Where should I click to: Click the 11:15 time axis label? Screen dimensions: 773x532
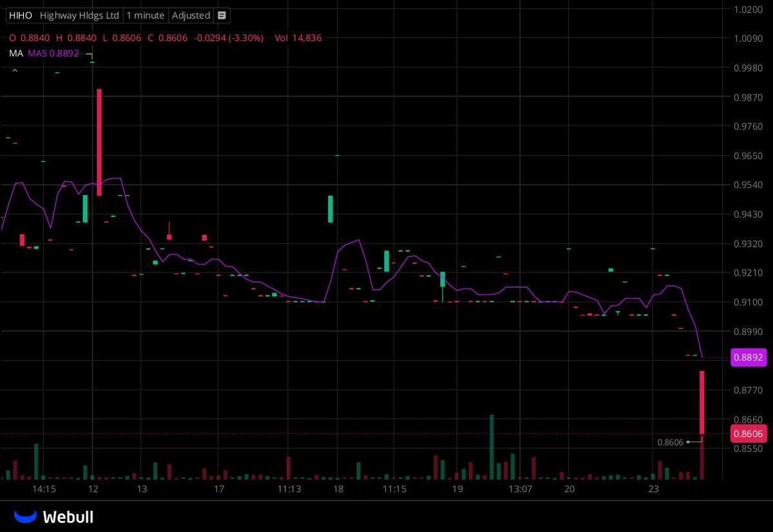pyautogui.click(x=394, y=489)
